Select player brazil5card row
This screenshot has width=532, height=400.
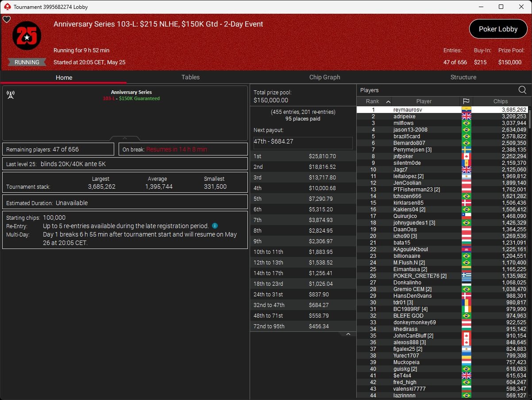pyautogui.click(x=443, y=136)
